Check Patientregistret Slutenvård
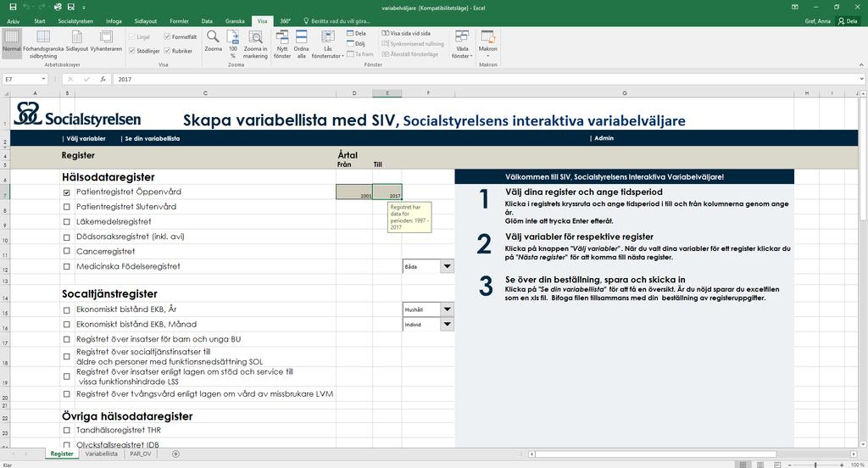 pyautogui.click(x=66, y=207)
